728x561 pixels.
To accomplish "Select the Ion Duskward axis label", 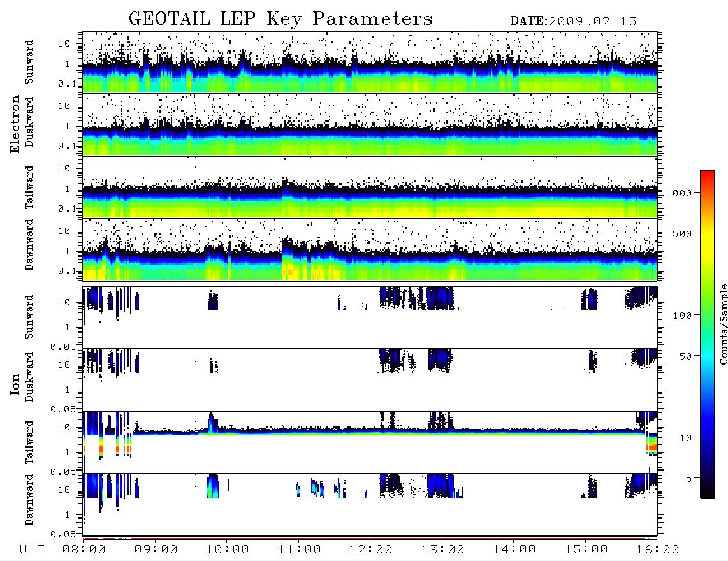I will [29, 377].
